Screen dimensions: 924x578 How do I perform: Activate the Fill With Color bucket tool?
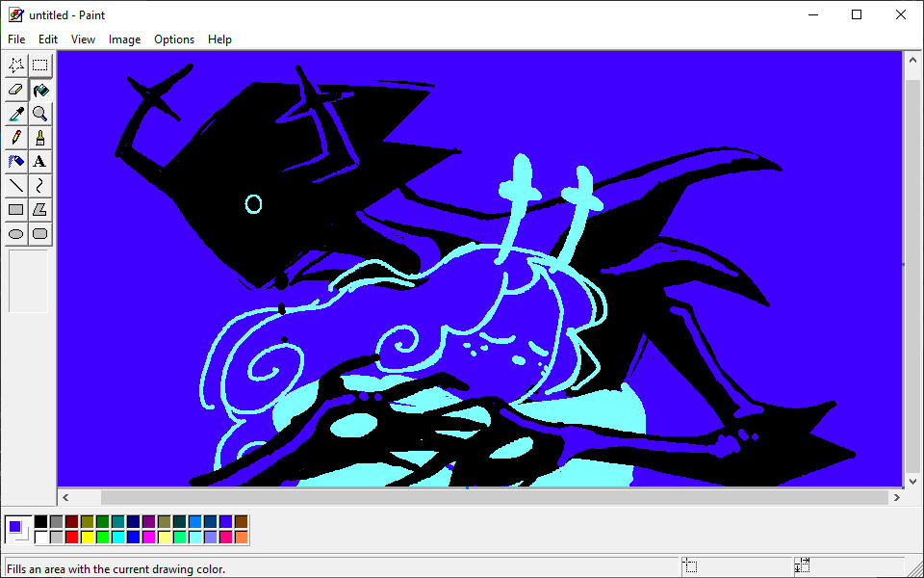[40, 90]
